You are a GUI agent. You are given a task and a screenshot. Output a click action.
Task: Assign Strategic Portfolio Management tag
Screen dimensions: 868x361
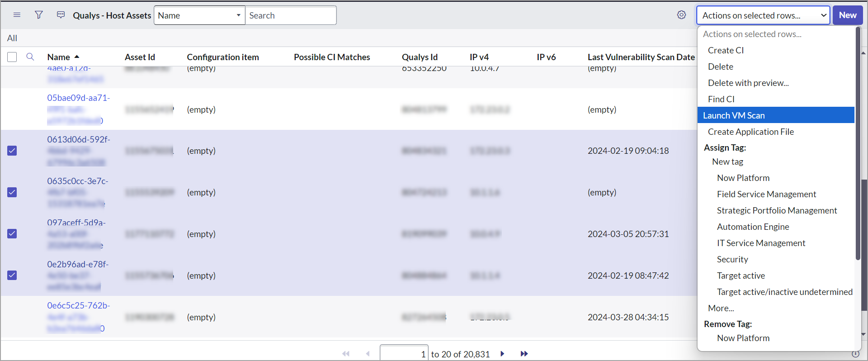tap(777, 210)
